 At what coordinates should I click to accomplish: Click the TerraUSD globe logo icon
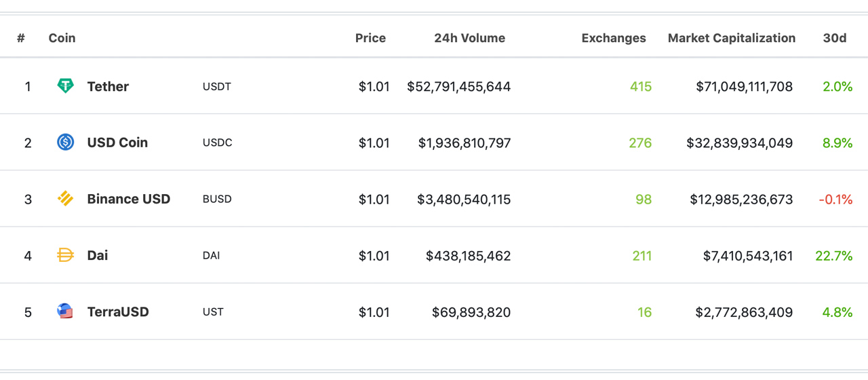coord(65,311)
